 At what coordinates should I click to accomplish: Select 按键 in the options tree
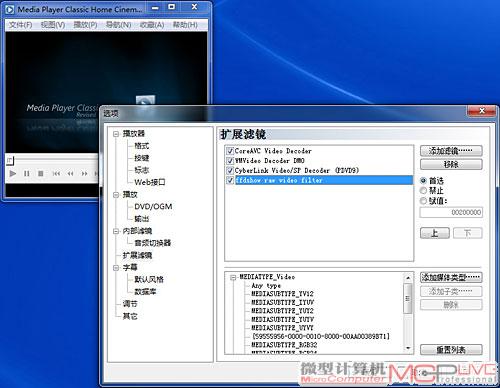tap(142, 158)
